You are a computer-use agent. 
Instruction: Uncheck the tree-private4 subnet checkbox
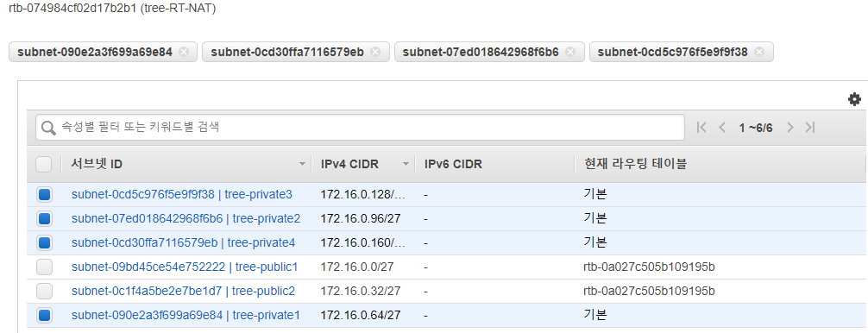44,242
